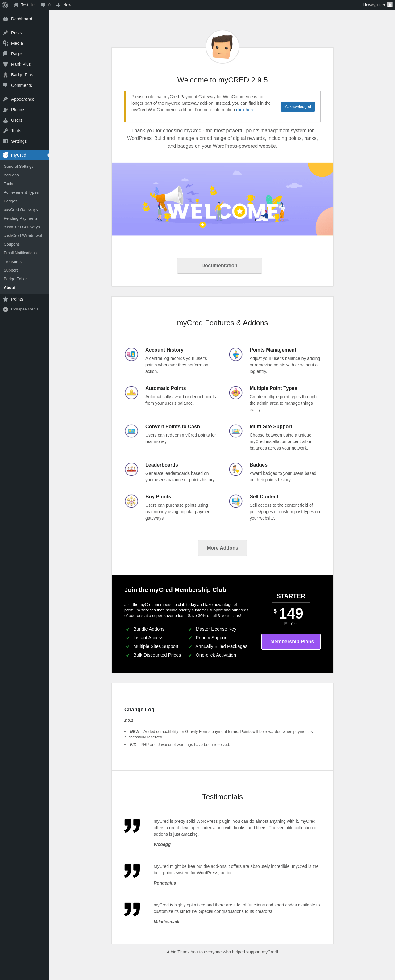Click the Buy Points feature icon
This screenshot has height=980, width=395.
[x=131, y=501]
